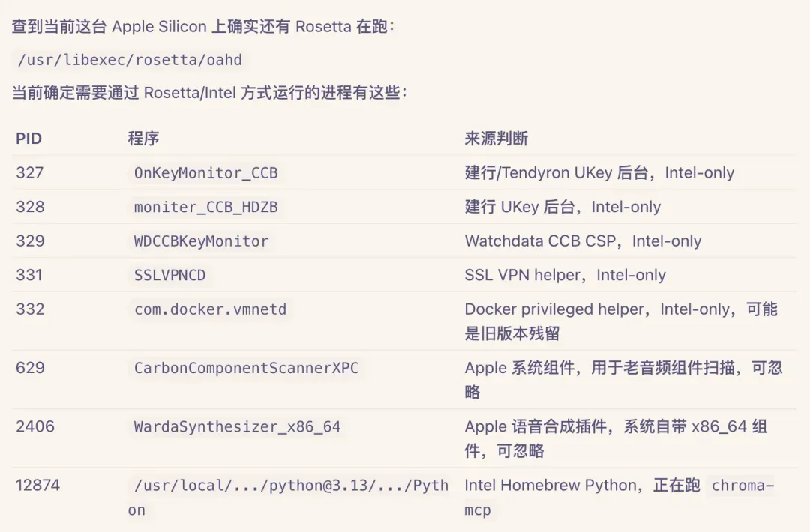This screenshot has height=532, width=810.
Task: Select the com.docker.vmnetd process name
Action: (x=210, y=309)
